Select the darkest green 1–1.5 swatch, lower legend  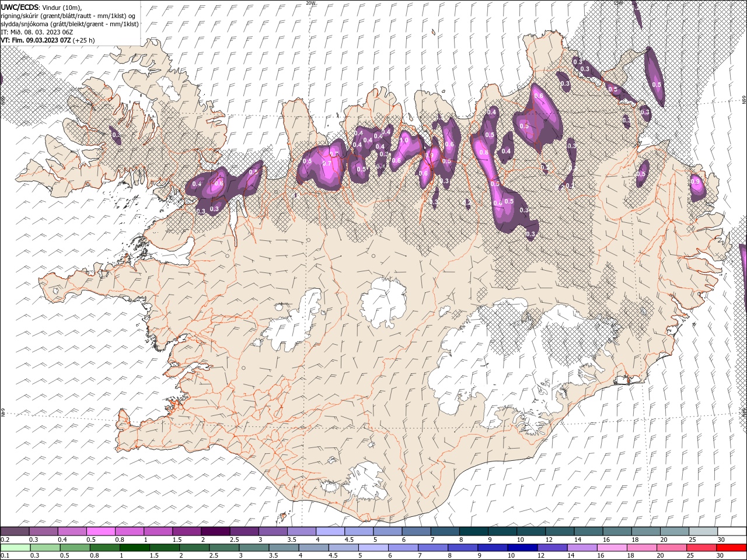click(x=134, y=548)
